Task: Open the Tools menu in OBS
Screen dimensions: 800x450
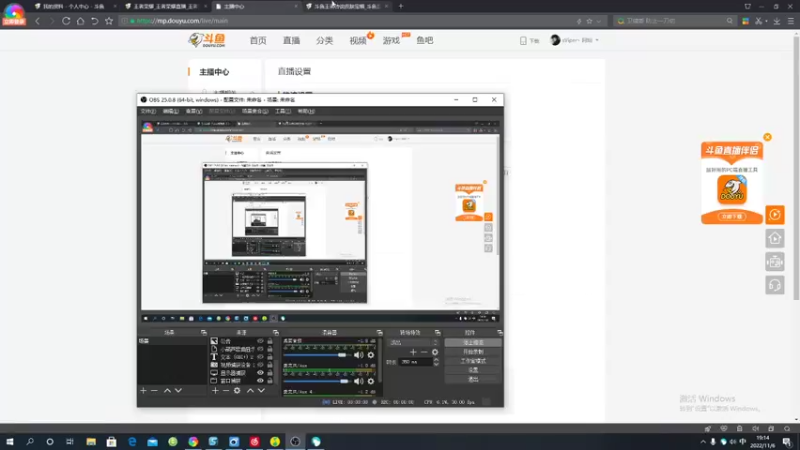Action: point(283,111)
